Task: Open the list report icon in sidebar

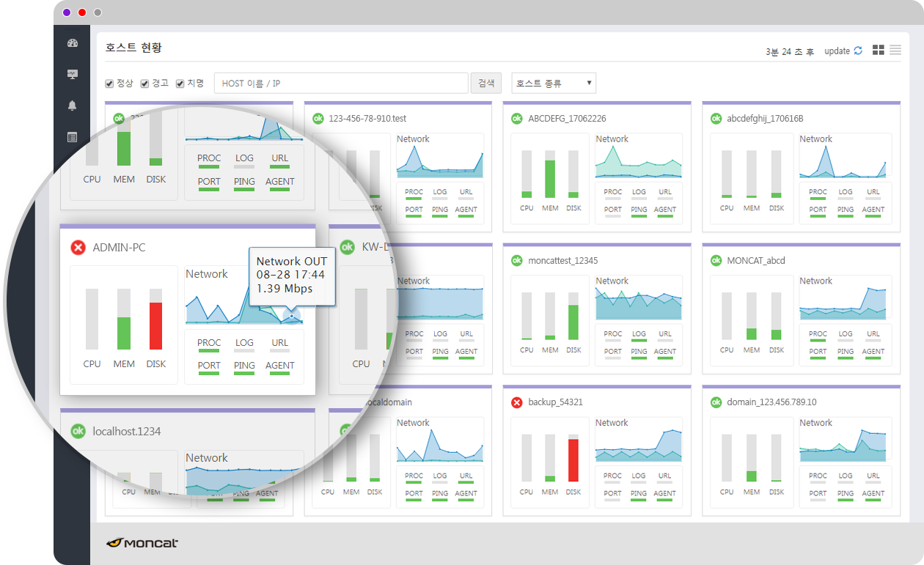Action: [x=72, y=137]
